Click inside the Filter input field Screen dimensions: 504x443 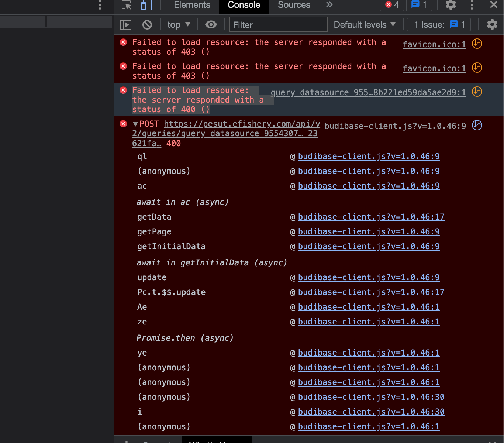click(278, 24)
